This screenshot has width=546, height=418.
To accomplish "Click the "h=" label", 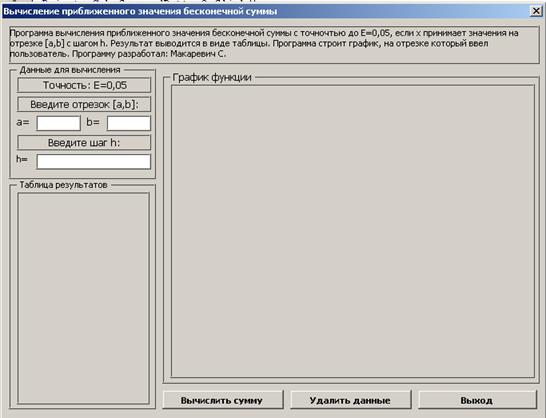I will 22,159.
